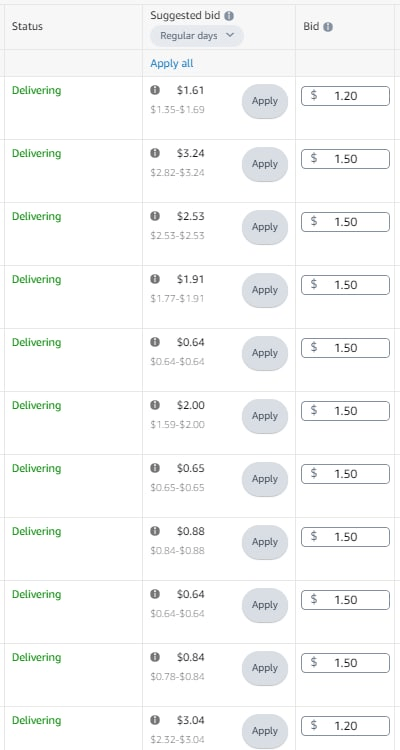Click info icon beside $1.91 suggested bid
Viewport: 400px width, 750px height.
pos(155,279)
